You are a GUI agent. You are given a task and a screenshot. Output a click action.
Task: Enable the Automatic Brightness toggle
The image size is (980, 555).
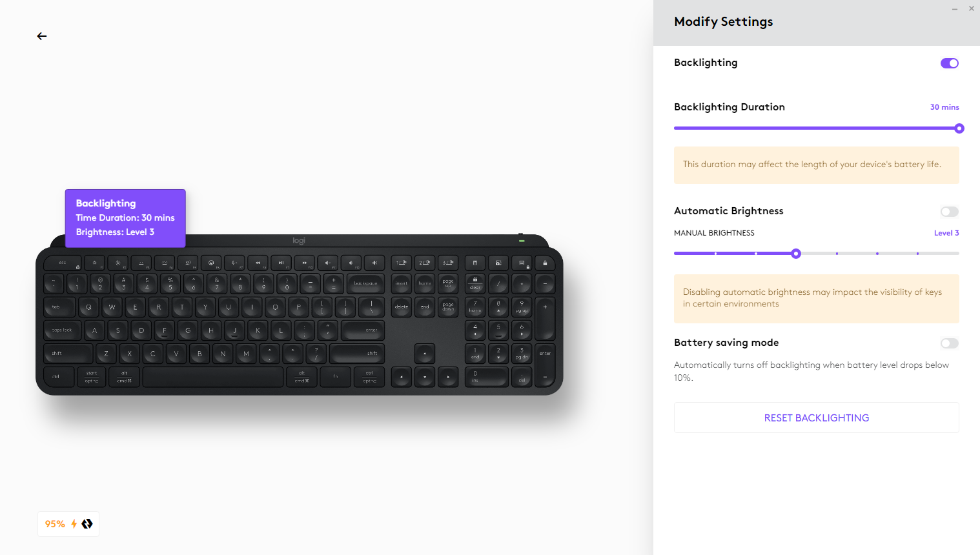tap(950, 212)
